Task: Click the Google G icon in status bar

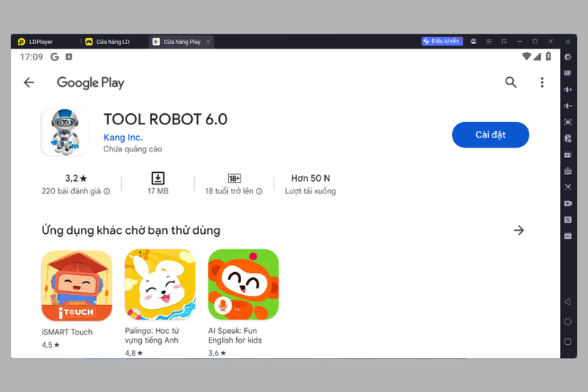Action: point(54,57)
